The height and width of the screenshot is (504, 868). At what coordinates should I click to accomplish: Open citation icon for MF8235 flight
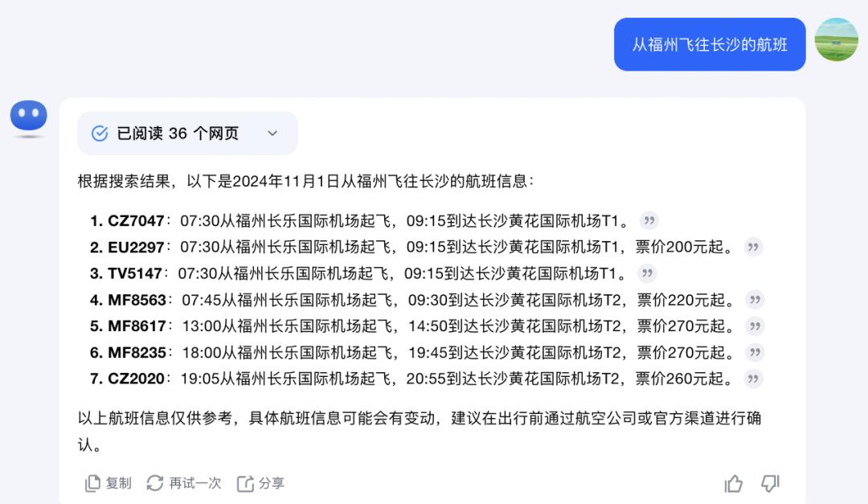[x=754, y=352]
